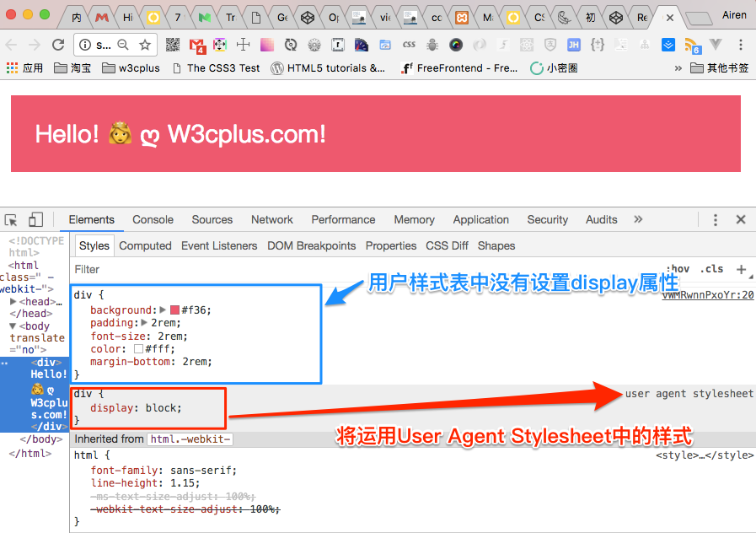
Task: Open the CSS Diff pane
Action: click(447, 245)
